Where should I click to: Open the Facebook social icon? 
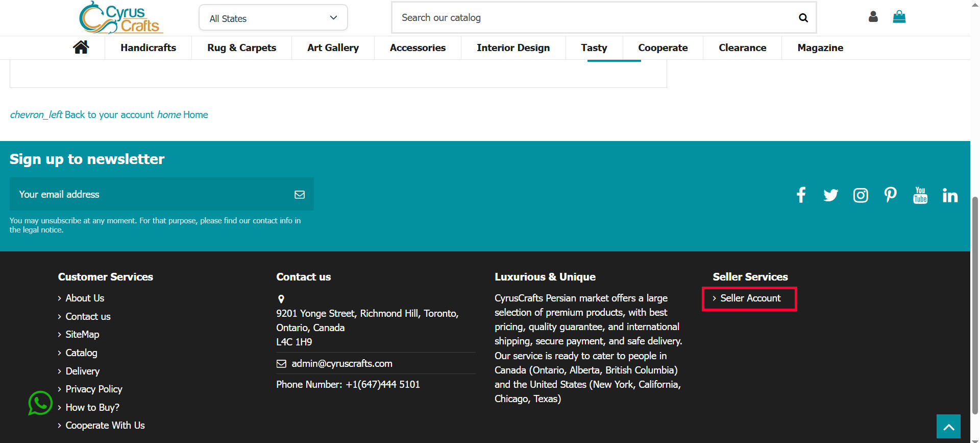coord(801,195)
